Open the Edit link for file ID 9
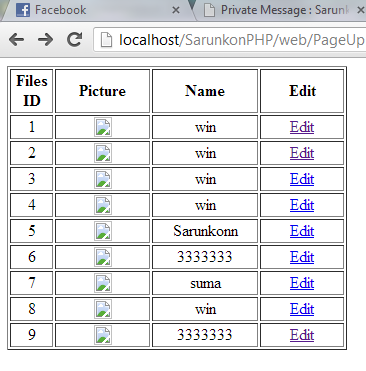 [x=302, y=335]
